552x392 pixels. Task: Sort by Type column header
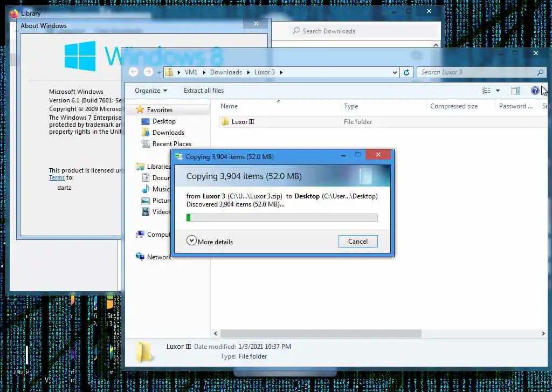click(x=350, y=106)
